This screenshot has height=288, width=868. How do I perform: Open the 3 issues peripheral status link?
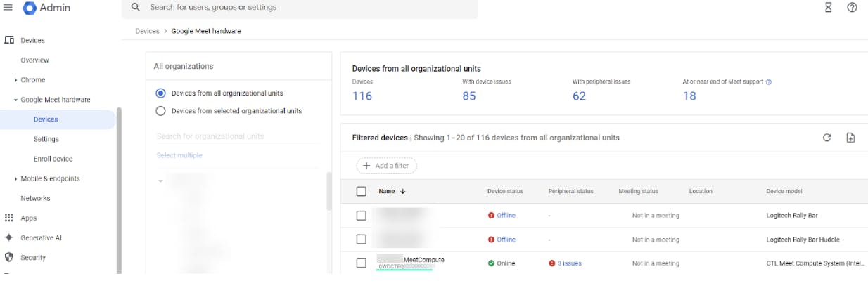569,263
